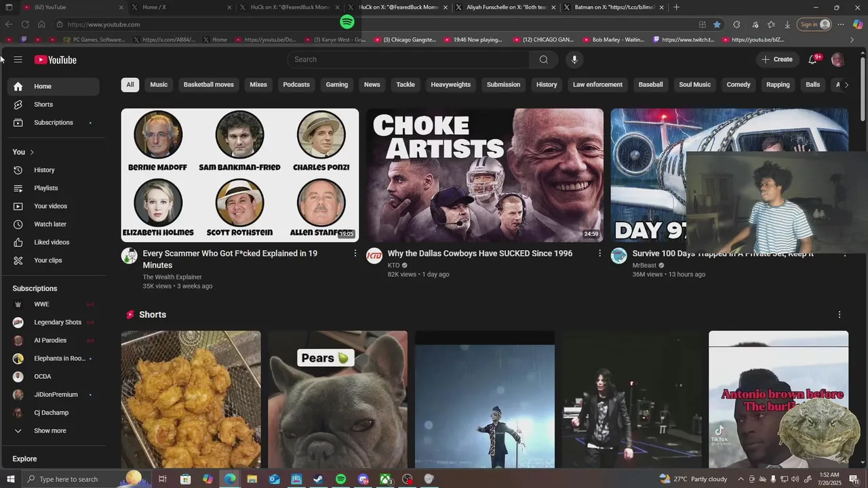Open Shorts from the sidebar

(53, 104)
